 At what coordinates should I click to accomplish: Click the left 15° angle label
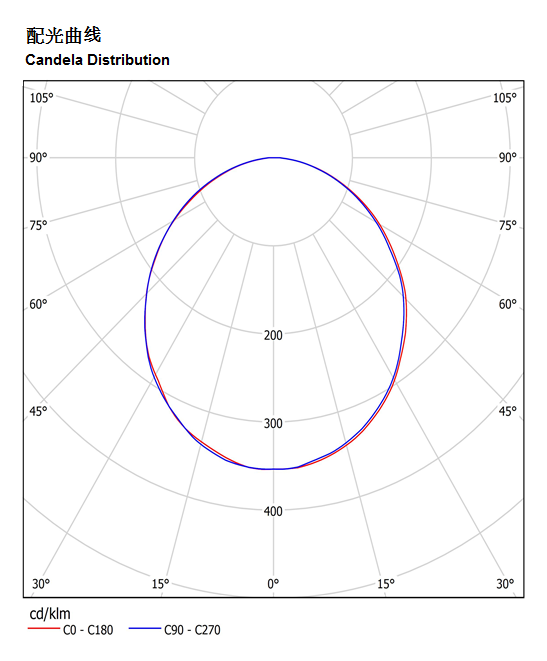tap(160, 583)
